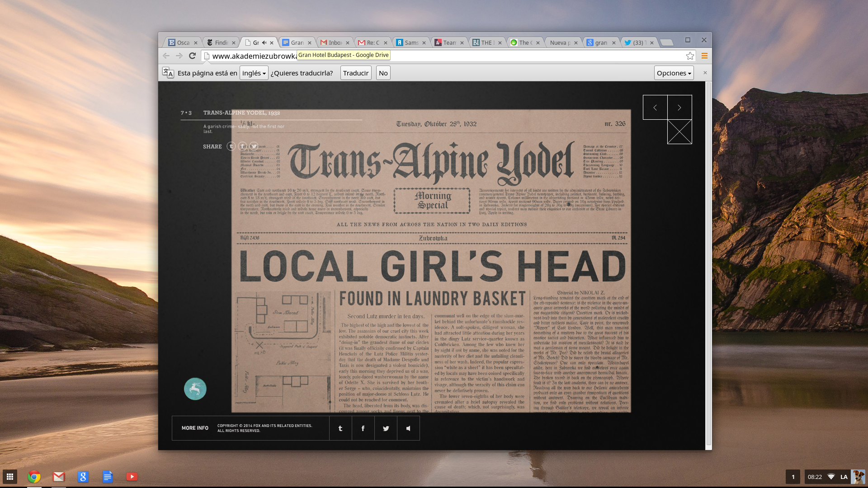Open a new tab

666,42
